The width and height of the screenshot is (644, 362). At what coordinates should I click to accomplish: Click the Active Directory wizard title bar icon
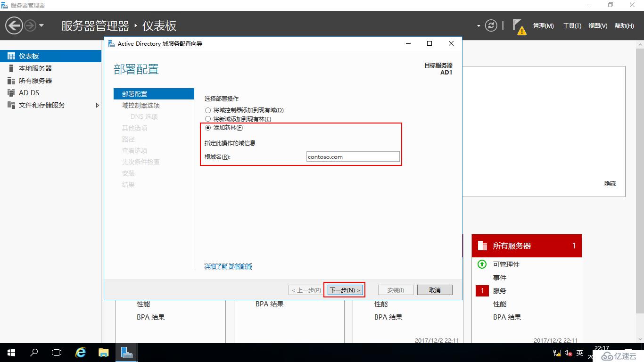pos(111,43)
